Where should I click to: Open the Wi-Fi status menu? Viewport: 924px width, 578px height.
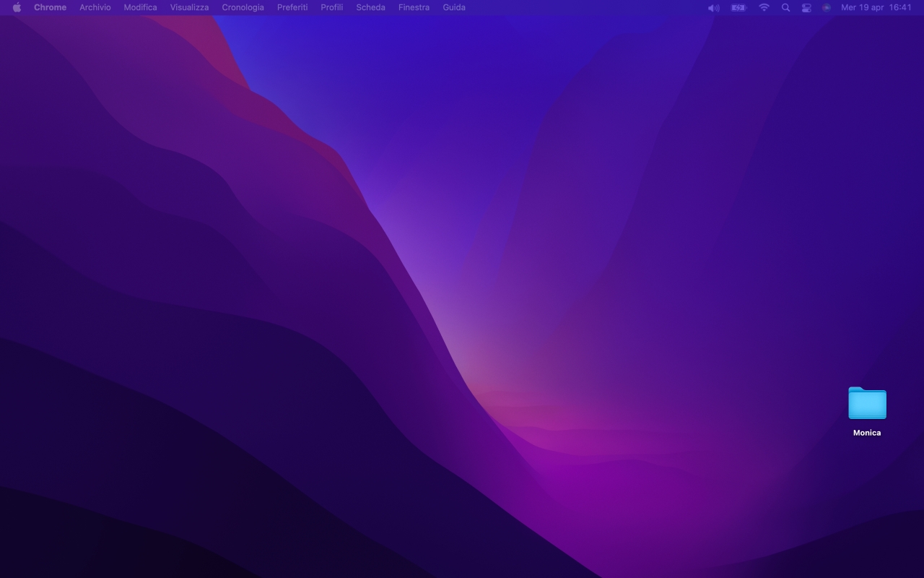tap(764, 7)
